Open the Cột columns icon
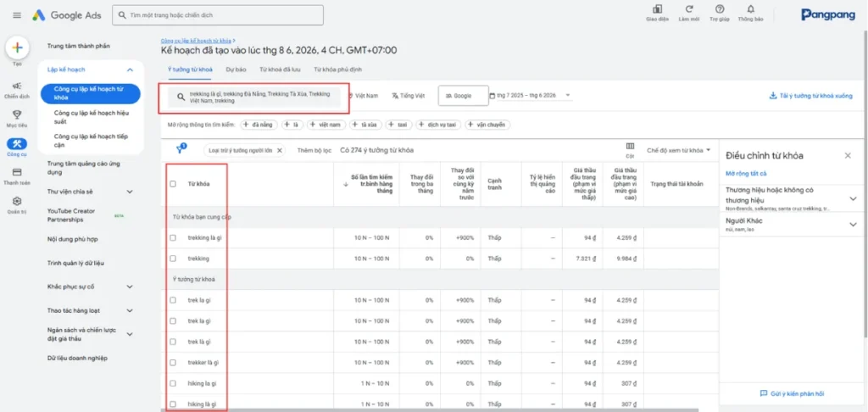868x412 pixels. (630, 146)
